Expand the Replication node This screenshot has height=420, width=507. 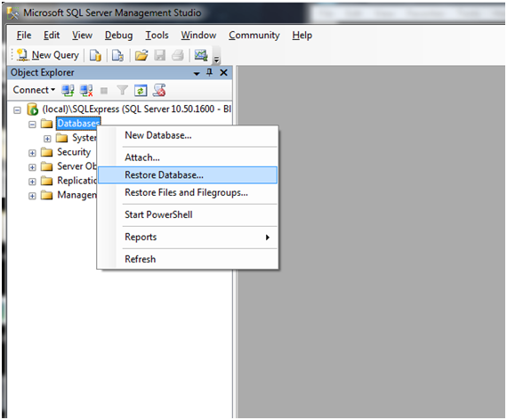pyautogui.click(x=32, y=182)
